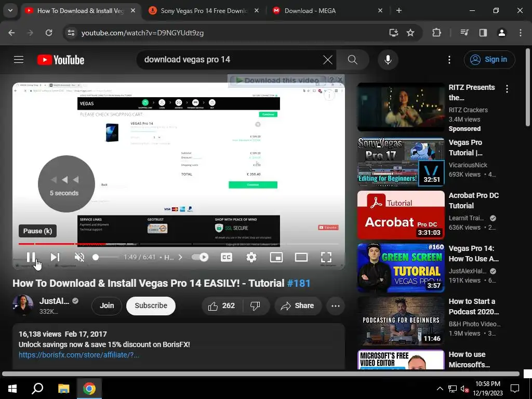Switch to Download - MEGA tab

pyautogui.click(x=327, y=11)
